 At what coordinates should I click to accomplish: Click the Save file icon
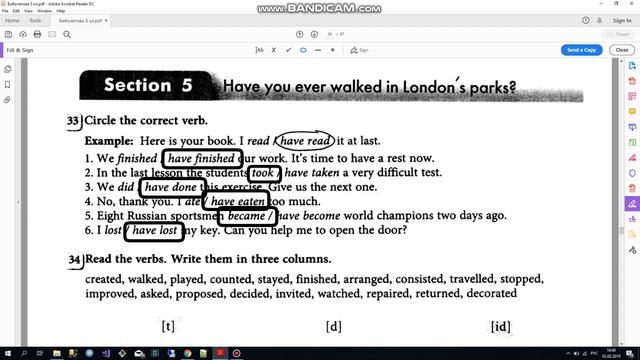(x=8, y=35)
